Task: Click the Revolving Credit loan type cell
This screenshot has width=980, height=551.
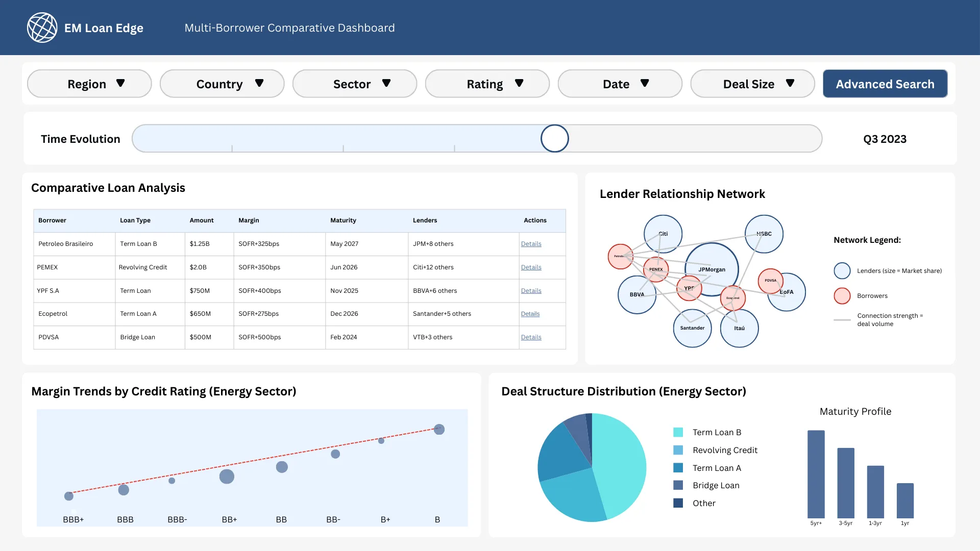Action: click(150, 267)
